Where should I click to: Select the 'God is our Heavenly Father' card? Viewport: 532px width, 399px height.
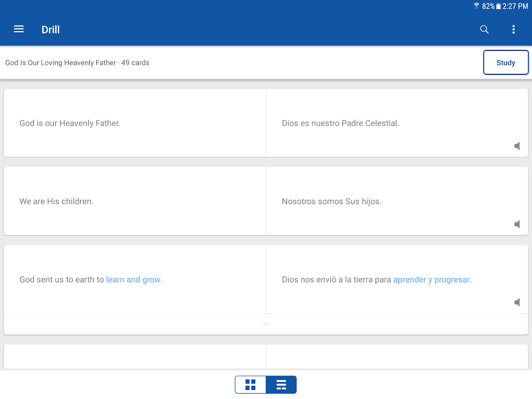[x=70, y=123]
